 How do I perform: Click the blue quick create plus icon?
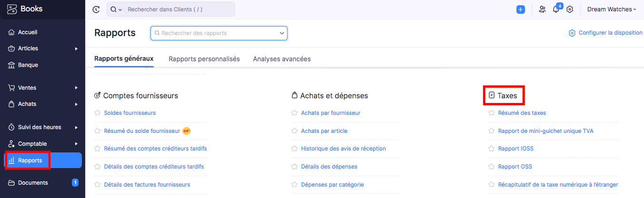coord(521,9)
